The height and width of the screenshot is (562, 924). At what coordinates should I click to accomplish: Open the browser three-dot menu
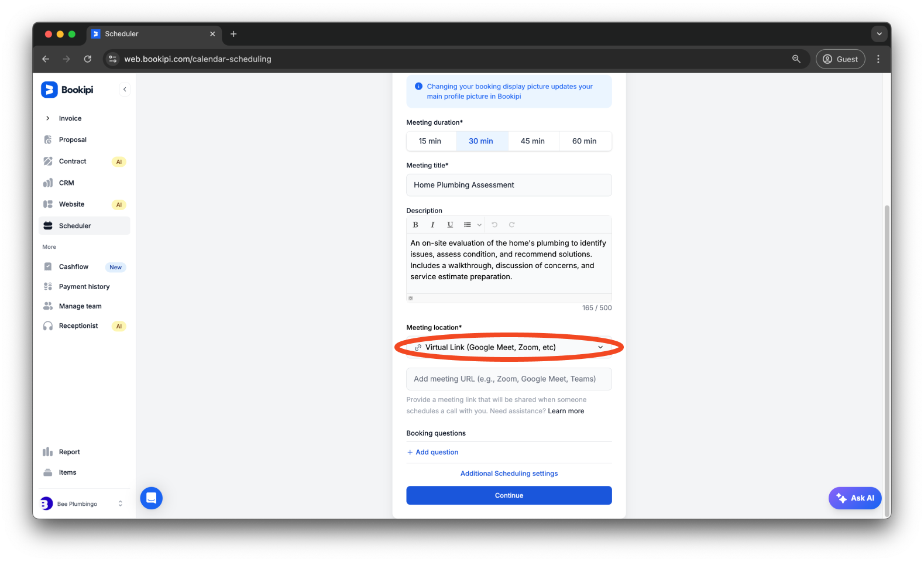878,59
